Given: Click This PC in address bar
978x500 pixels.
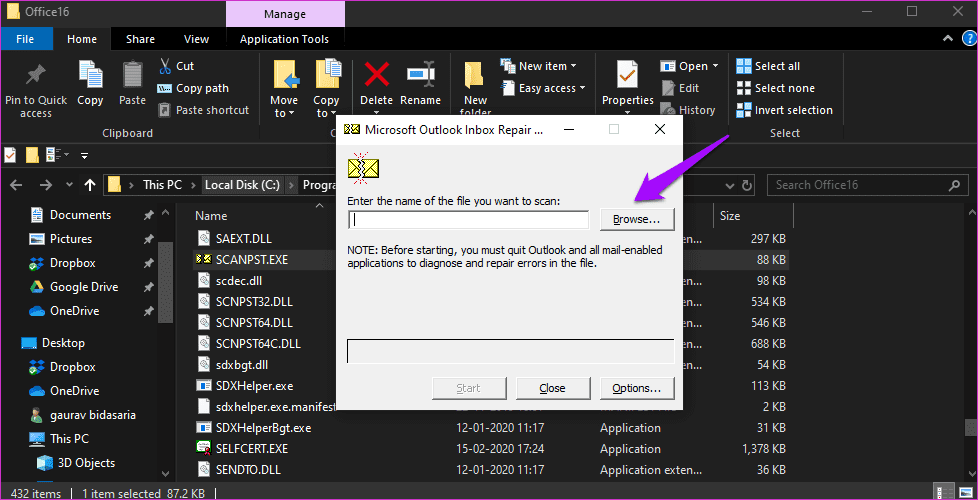Looking at the screenshot, I should point(162,185).
